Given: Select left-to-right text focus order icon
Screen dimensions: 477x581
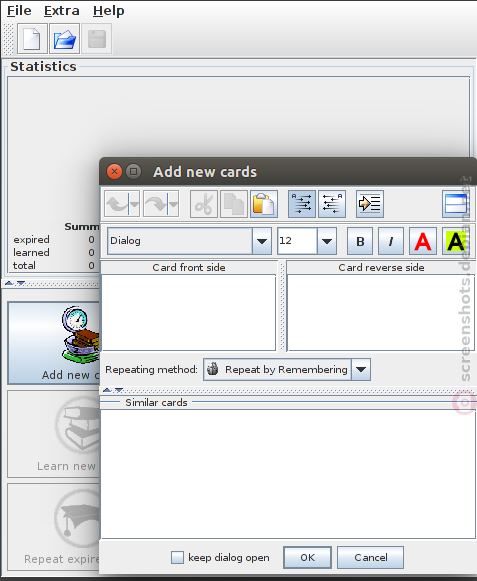Looking at the screenshot, I should click(x=302, y=204).
